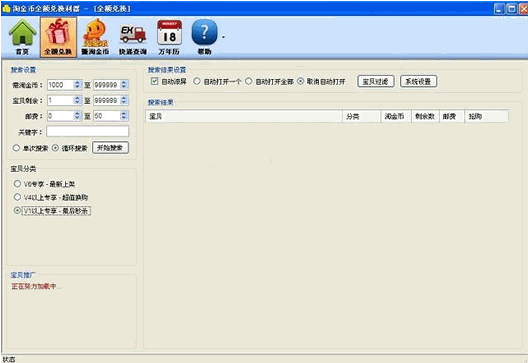Screen dimensions: 528x363
Task: Increase the 邮费 maximum spinner value
Action: point(124,114)
